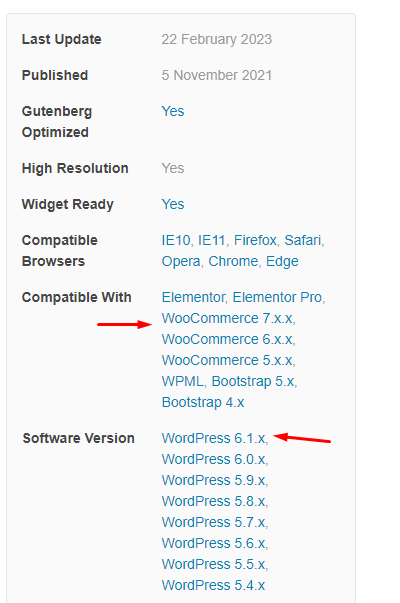Screen dimensions: 400x603
Task: Select the WooCommerce 6.x.x link
Action: tap(227, 340)
